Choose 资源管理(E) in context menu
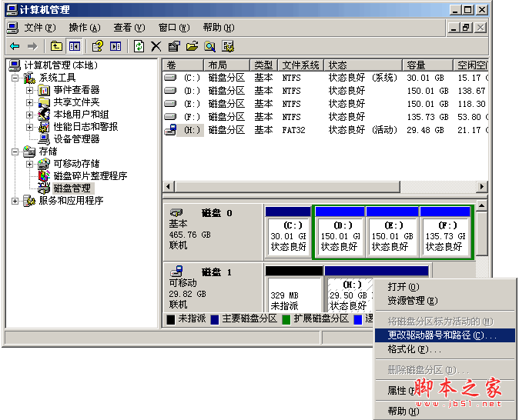The height and width of the screenshot is (420, 519). point(445,301)
